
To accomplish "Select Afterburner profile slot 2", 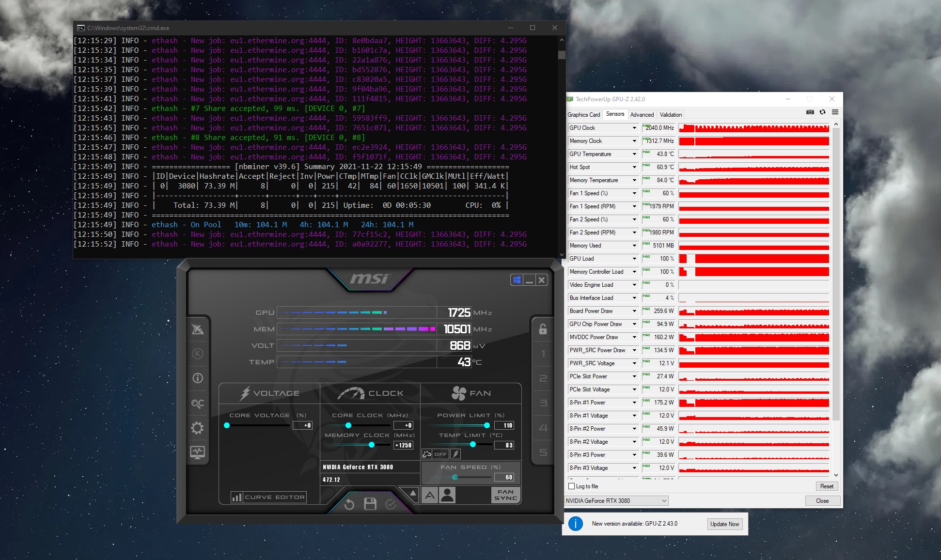I will 543,378.
